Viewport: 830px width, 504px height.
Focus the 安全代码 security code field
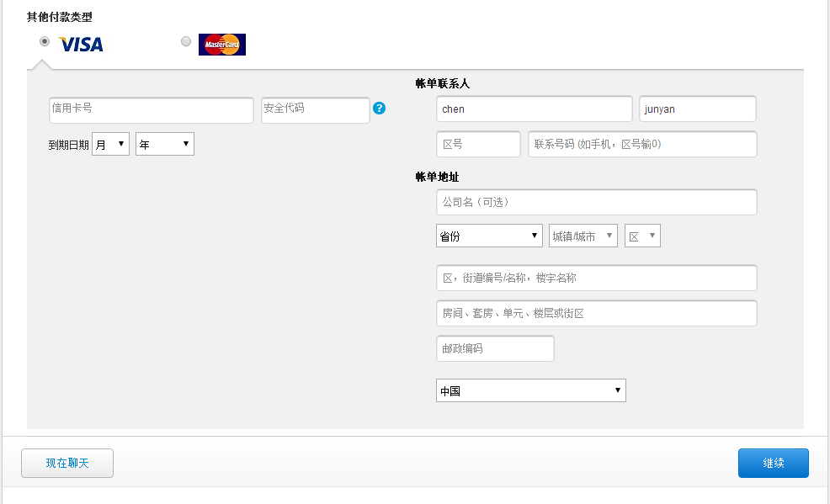(x=316, y=110)
